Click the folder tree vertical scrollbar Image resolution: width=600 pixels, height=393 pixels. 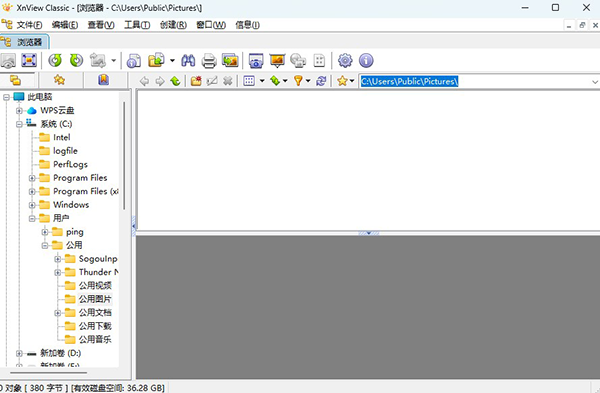tap(124, 156)
